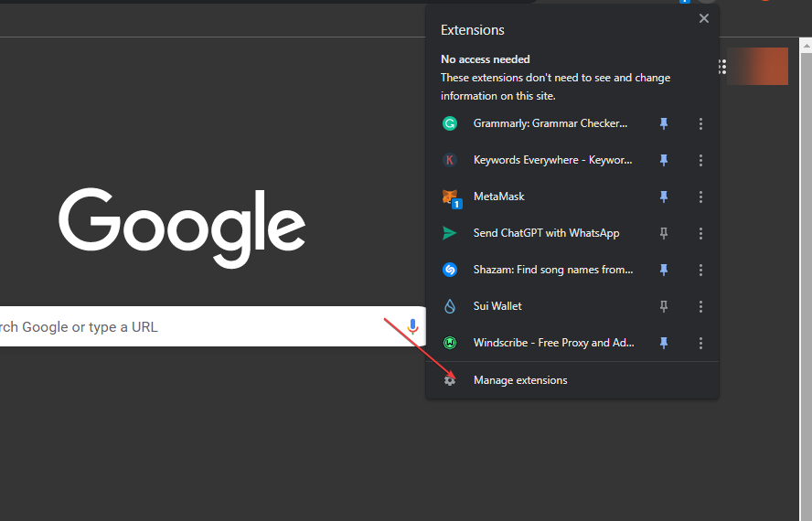
Task: Unpin Grammarly from the toolbar
Action: 665,123
